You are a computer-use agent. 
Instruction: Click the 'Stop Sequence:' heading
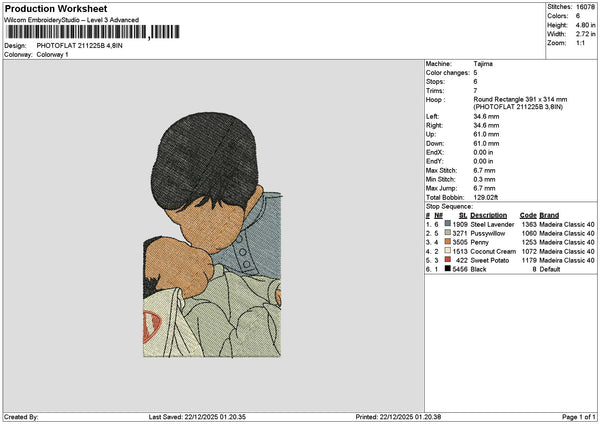click(x=449, y=207)
